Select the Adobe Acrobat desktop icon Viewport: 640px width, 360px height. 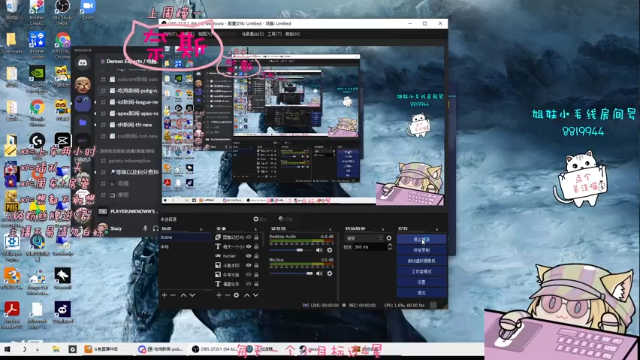coord(11,314)
